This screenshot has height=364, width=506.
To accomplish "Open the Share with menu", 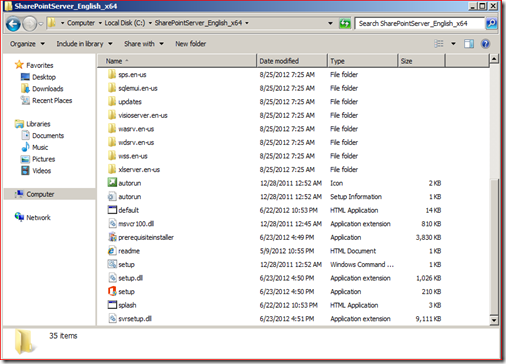I will [x=144, y=44].
